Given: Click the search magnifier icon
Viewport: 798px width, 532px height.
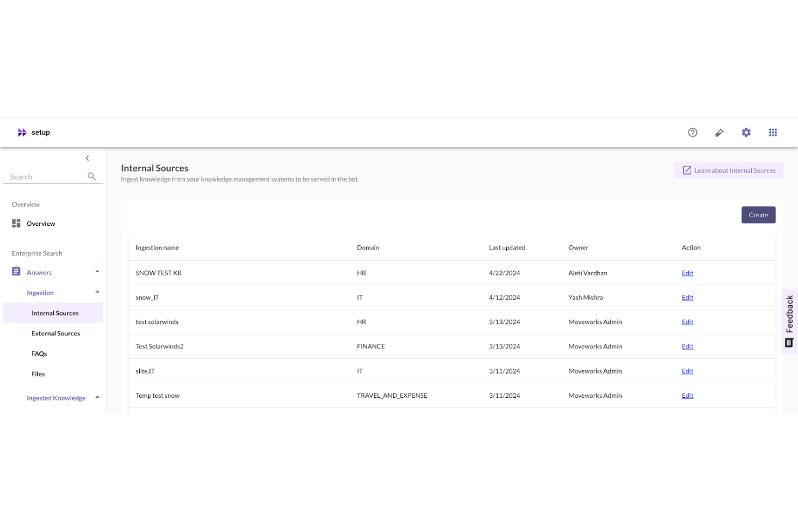Looking at the screenshot, I should 92,176.
